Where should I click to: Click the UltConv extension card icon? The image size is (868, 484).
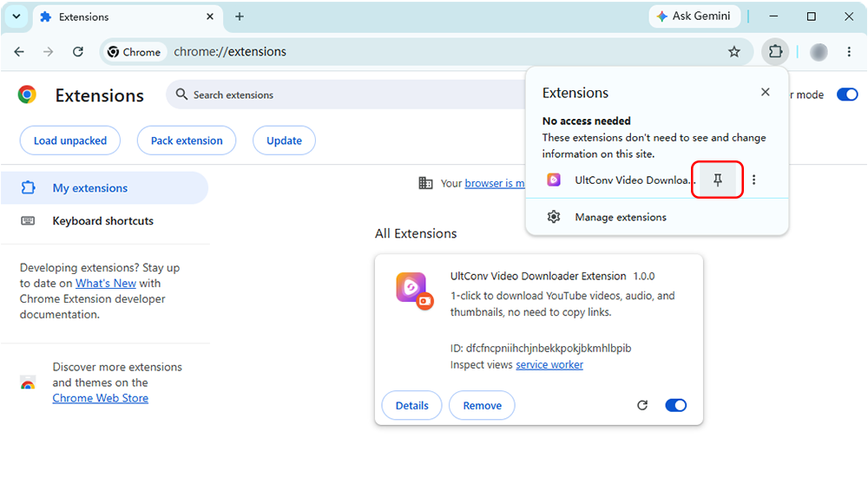point(414,291)
